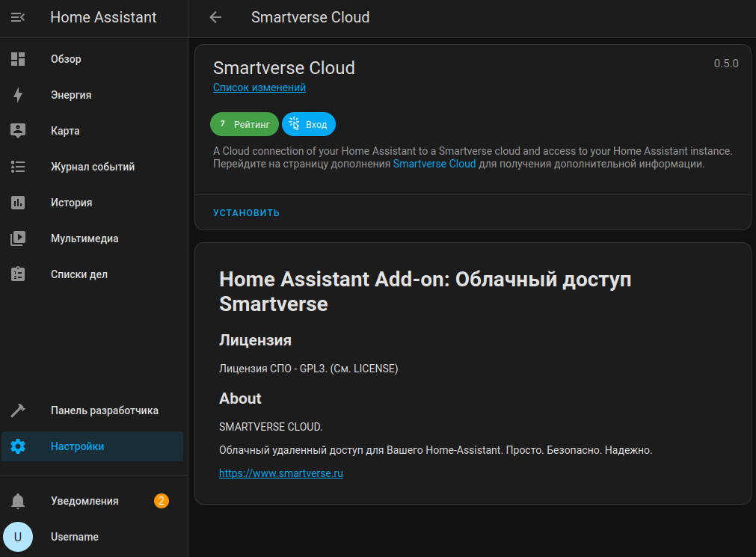Viewport: 756px width, 557px height.
Task: Follow the Smartverse Cloud inline link
Action: pyautogui.click(x=434, y=164)
